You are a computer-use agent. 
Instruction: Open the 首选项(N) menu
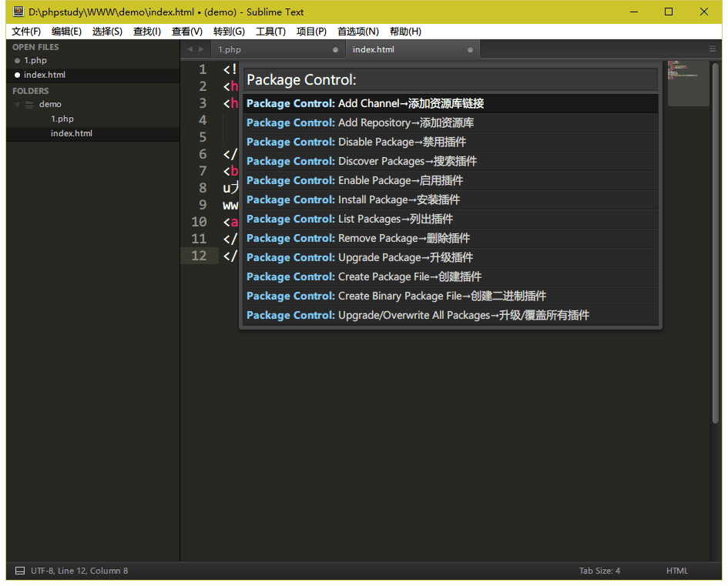[358, 32]
